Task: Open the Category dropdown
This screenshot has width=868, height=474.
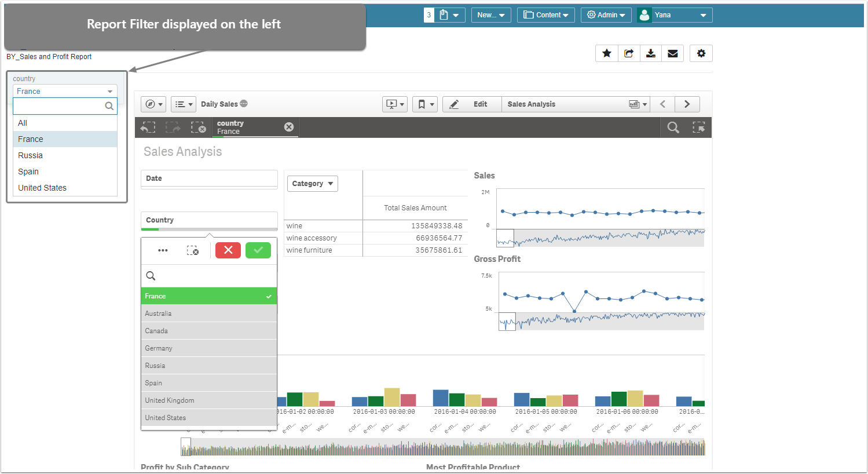Action: (312, 184)
